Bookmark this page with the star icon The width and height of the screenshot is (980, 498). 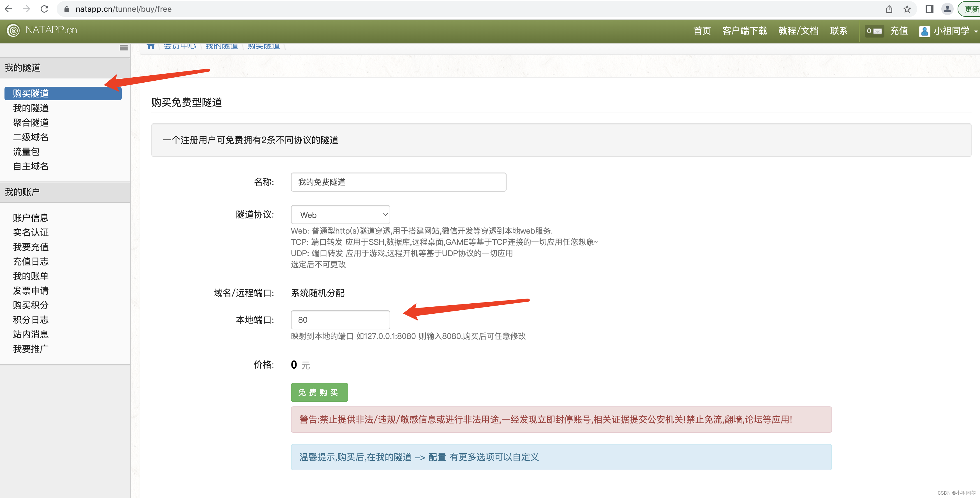point(907,9)
